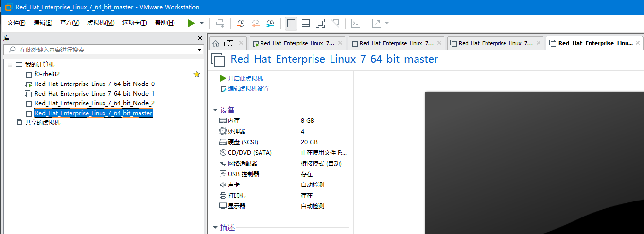Screen dimensions: 644x234
Task: Click 开启此虚拟机 link
Action: pos(245,78)
